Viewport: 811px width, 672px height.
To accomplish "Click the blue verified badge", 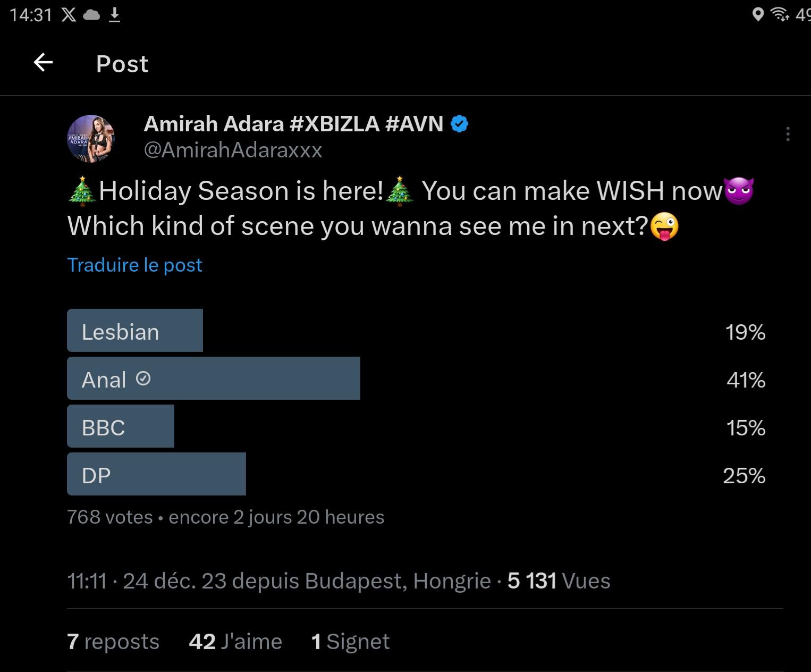I will pyautogui.click(x=460, y=124).
